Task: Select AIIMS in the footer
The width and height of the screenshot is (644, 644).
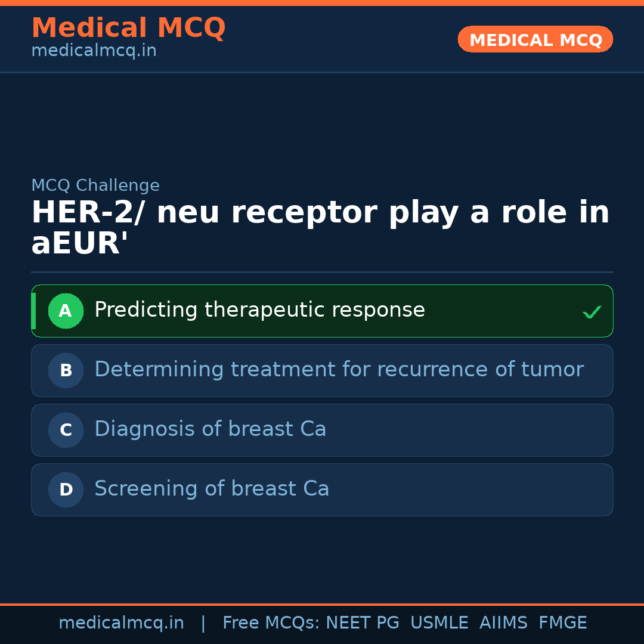Action: click(503, 623)
